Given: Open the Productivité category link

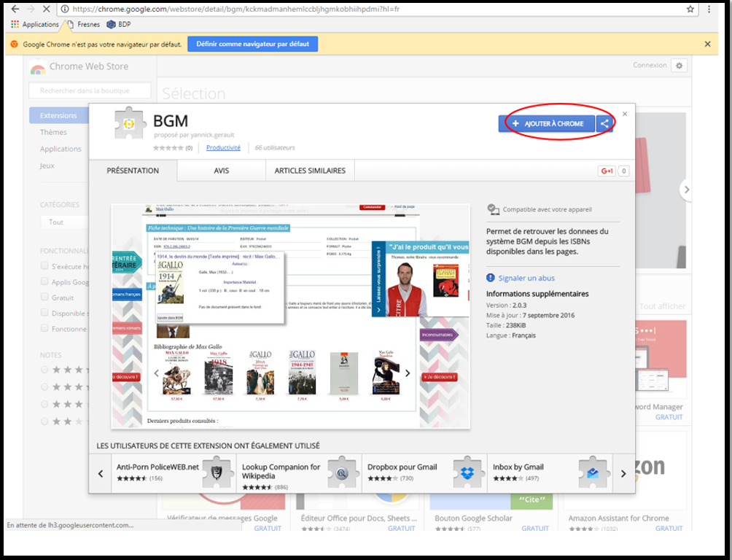Looking at the screenshot, I should 223,147.
